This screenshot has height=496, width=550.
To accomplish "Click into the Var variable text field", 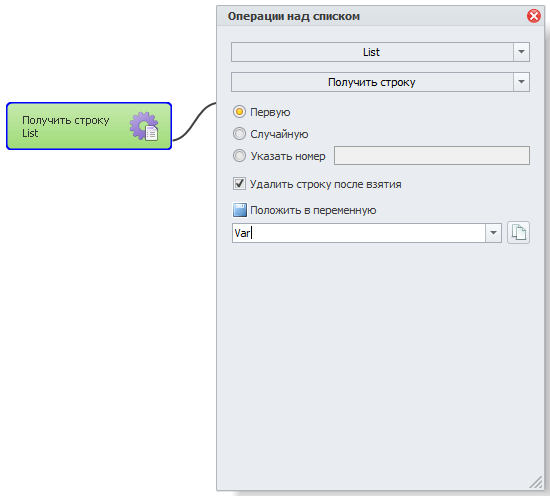I will point(359,233).
